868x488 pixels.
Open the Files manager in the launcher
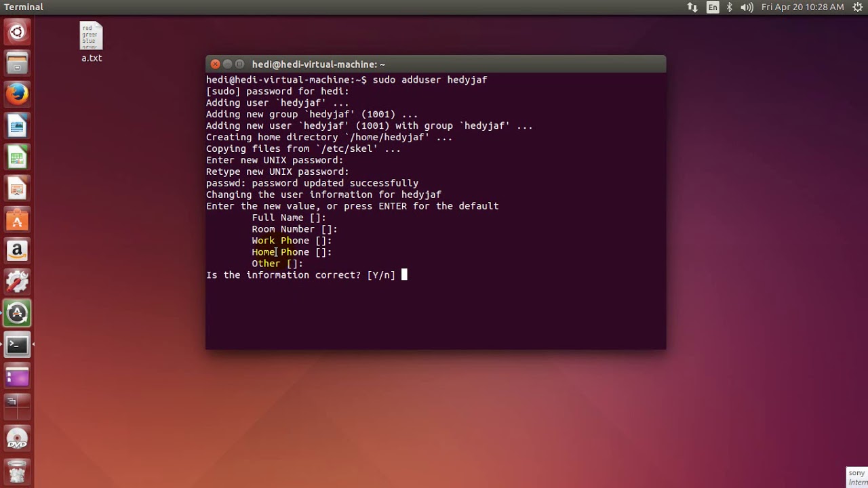pyautogui.click(x=17, y=63)
